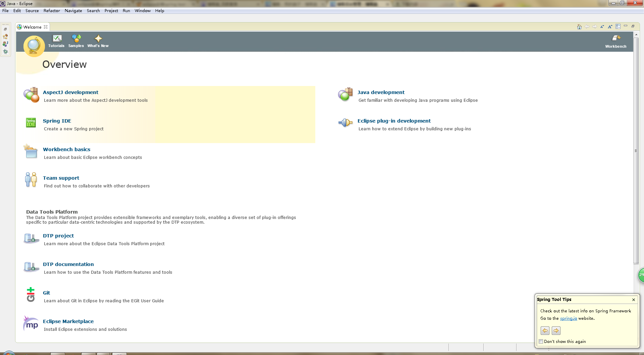Click the DTP project database icon
This screenshot has height=355, width=644.
(x=31, y=238)
